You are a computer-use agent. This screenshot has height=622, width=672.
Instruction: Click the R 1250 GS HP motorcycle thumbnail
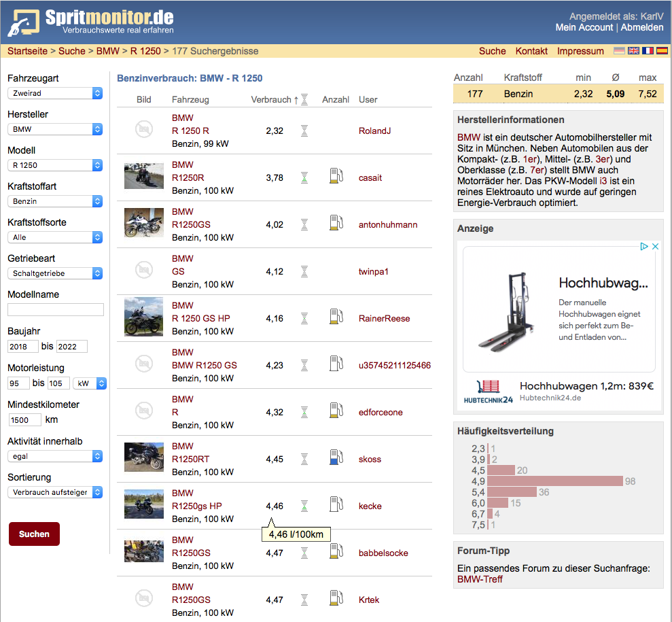tap(144, 316)
